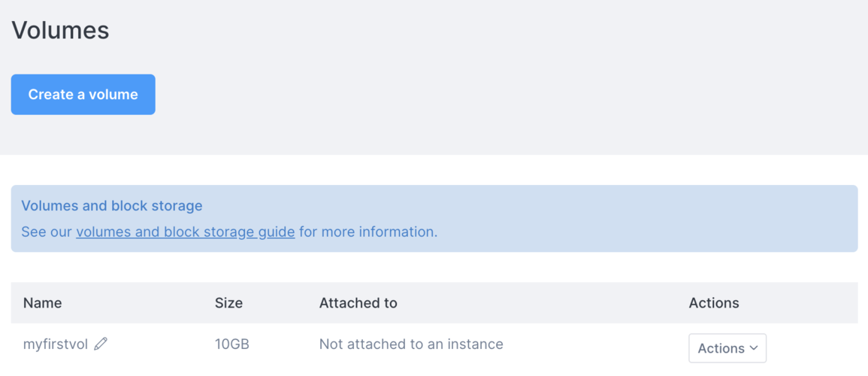Click the Actions column header label

713,303
